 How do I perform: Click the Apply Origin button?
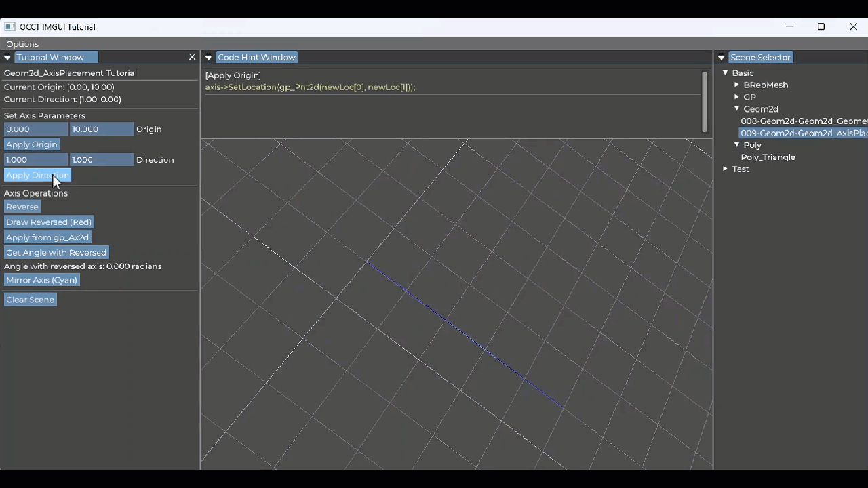tap(32, 144)
